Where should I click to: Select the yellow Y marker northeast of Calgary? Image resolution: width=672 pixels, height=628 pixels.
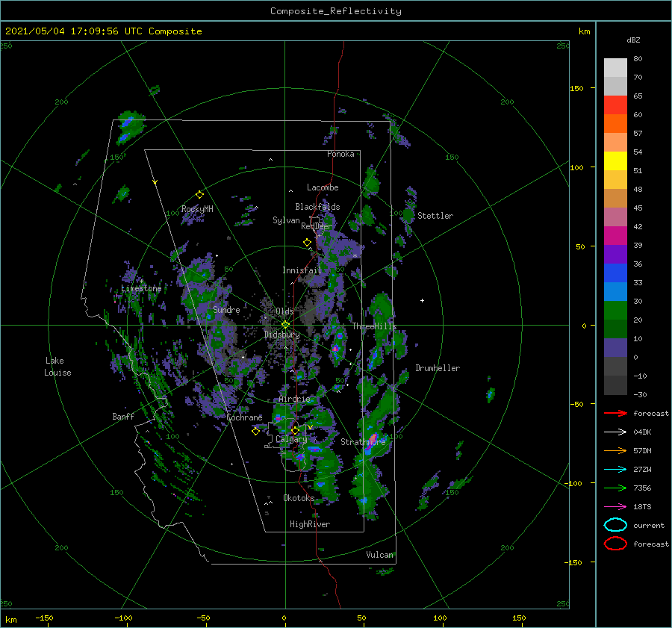(x=310, y=427)
